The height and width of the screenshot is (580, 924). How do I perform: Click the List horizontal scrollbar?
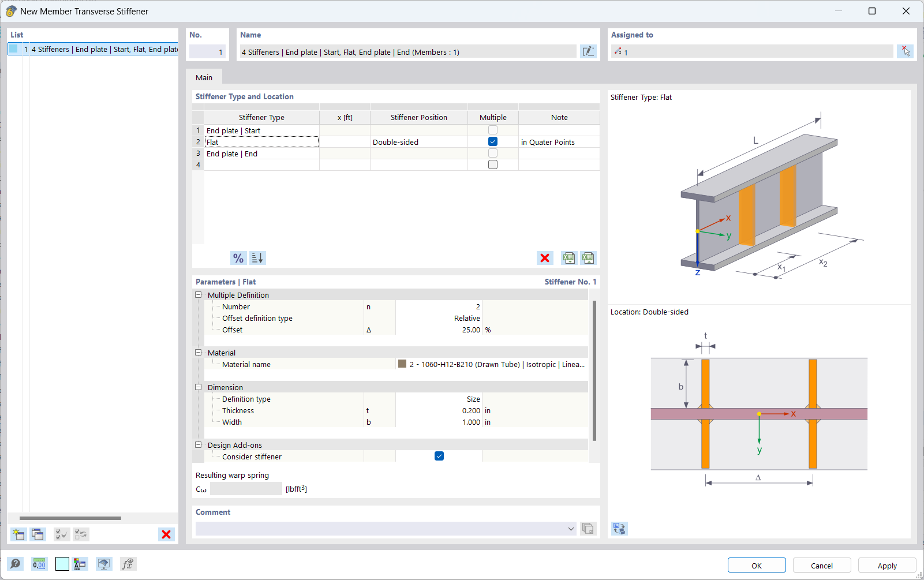pos(70,518)
